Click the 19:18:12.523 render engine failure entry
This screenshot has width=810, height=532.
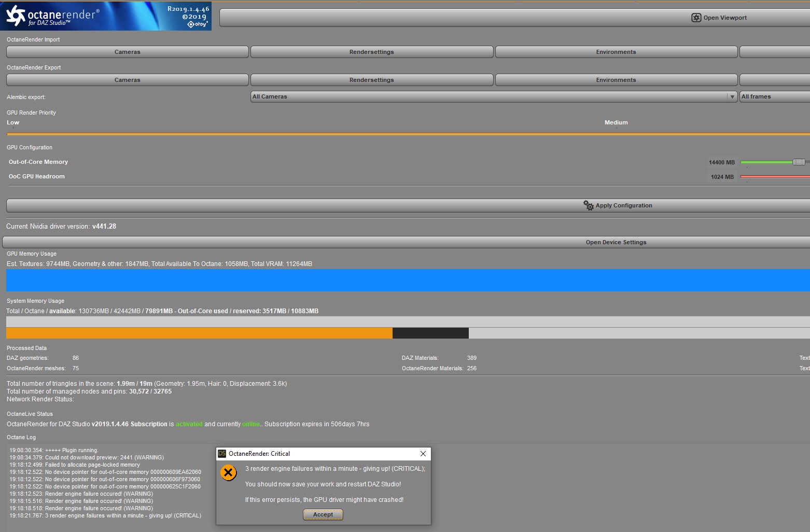click(81, 494)
